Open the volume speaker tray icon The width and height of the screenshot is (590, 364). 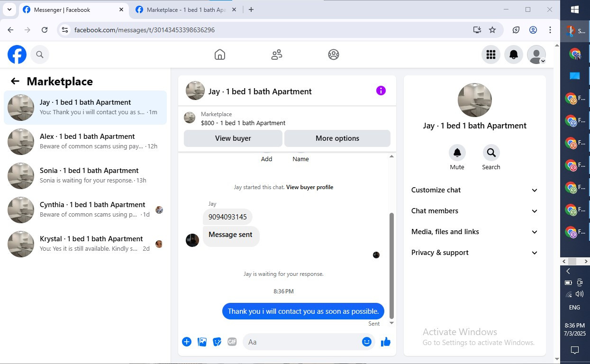580,294
